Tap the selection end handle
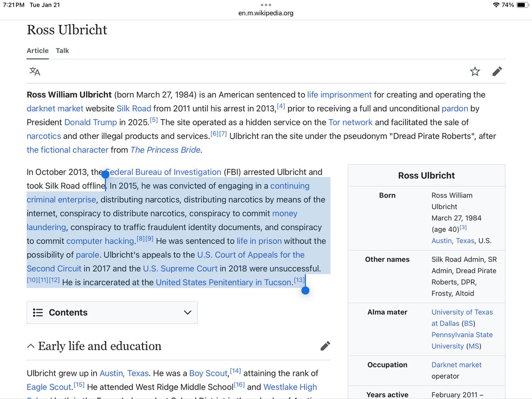Viewport: 532px width, 399px height. [305, 291]
